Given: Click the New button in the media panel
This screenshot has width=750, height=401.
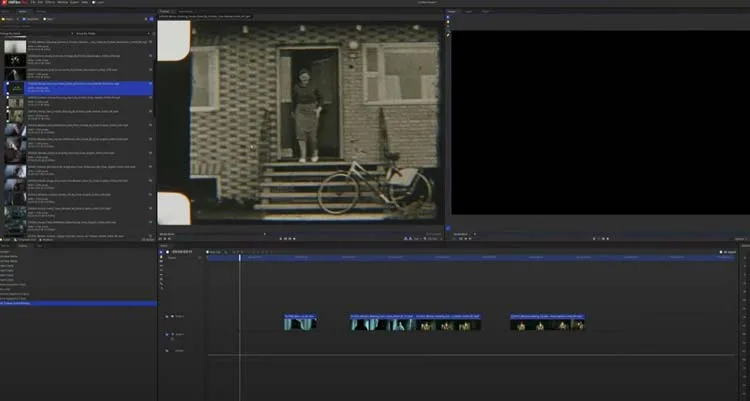Looking at the screenshot, I should click(48, 19).
